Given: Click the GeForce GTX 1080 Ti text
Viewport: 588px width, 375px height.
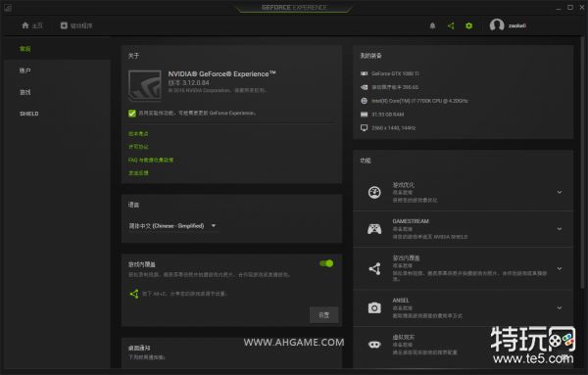Looking at the screenshot, I should point(395,73).
